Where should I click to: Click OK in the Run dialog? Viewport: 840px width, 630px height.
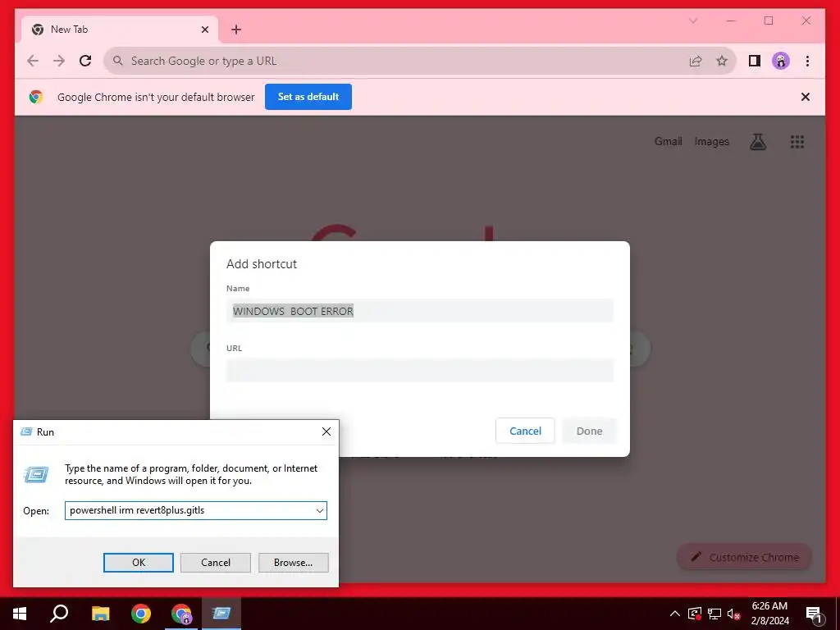click(x=138, y=563)
